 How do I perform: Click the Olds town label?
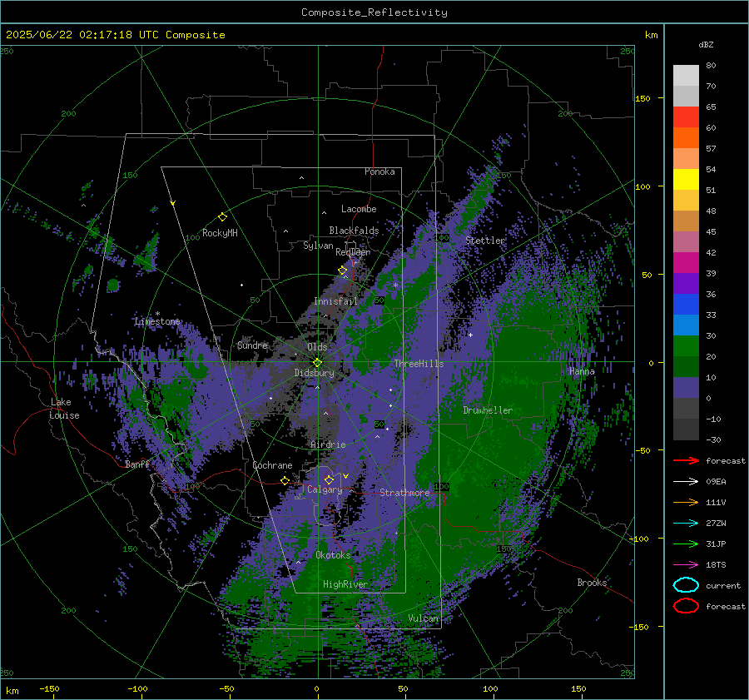[x=317, y=346]
